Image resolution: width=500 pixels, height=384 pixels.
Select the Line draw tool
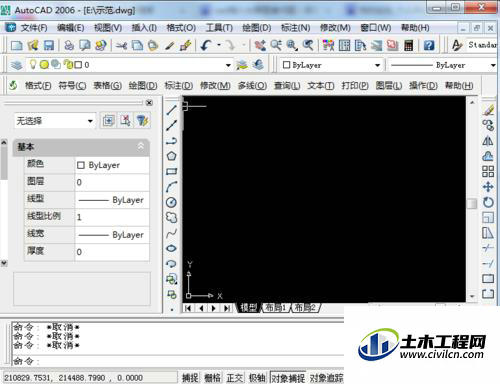[172, 110]
